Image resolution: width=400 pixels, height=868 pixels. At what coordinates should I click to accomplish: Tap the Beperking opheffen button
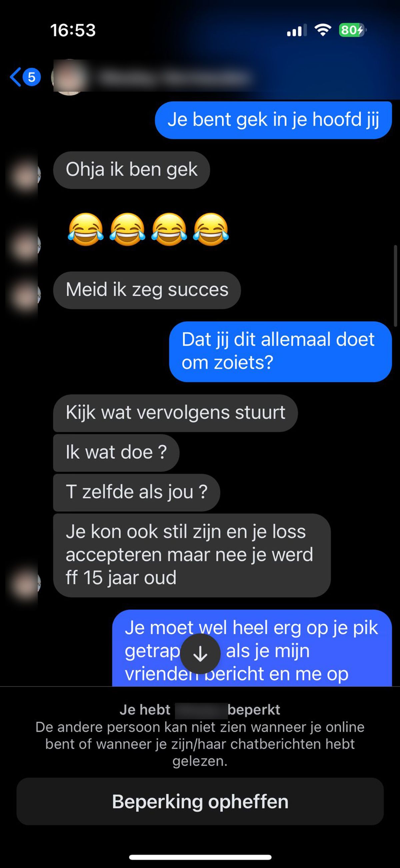(200, 801)
